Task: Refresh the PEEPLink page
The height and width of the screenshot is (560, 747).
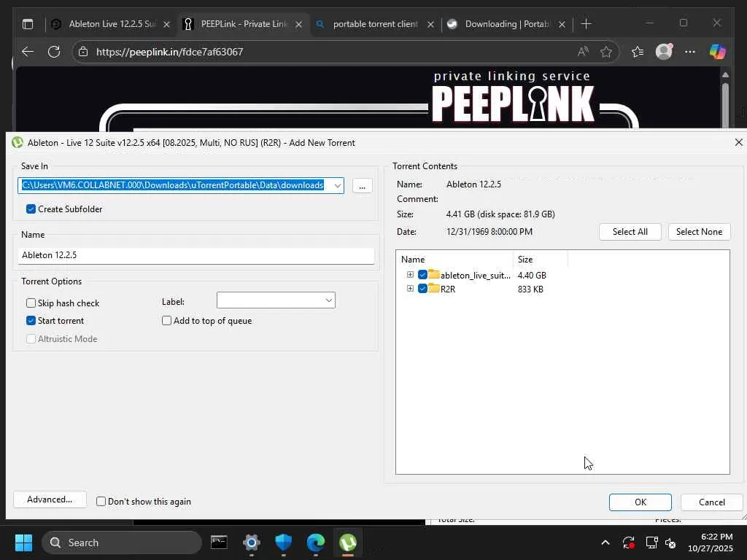Action: click(54, 52)
